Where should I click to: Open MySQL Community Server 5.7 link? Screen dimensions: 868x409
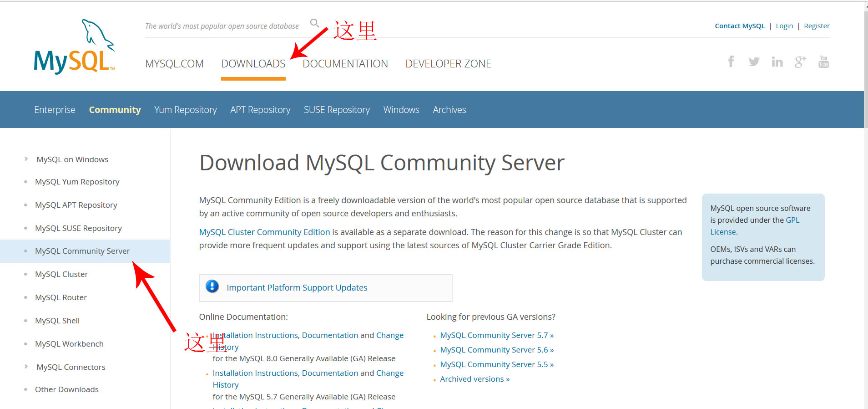tap(497, 335)
